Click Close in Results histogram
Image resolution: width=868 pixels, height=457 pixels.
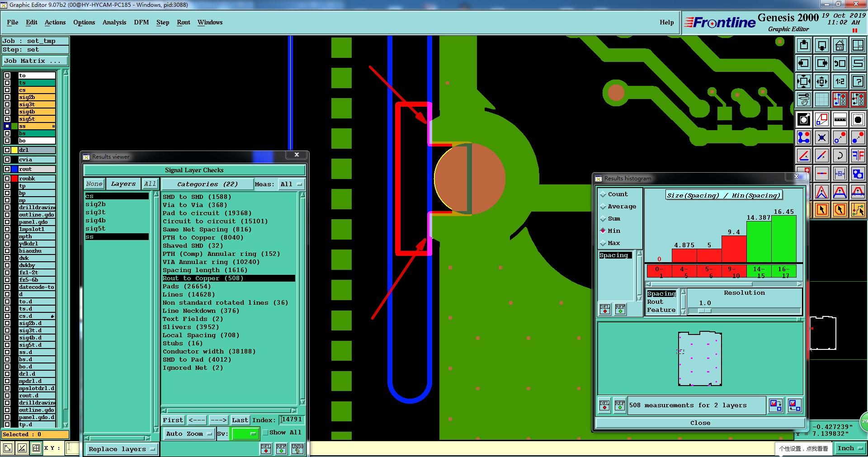click(x=700, y=423)
